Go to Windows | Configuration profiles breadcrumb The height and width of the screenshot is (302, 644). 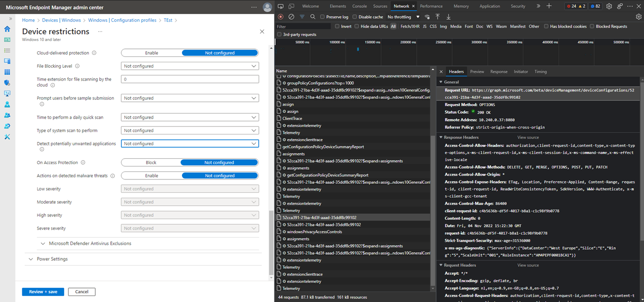coord(122,20)
